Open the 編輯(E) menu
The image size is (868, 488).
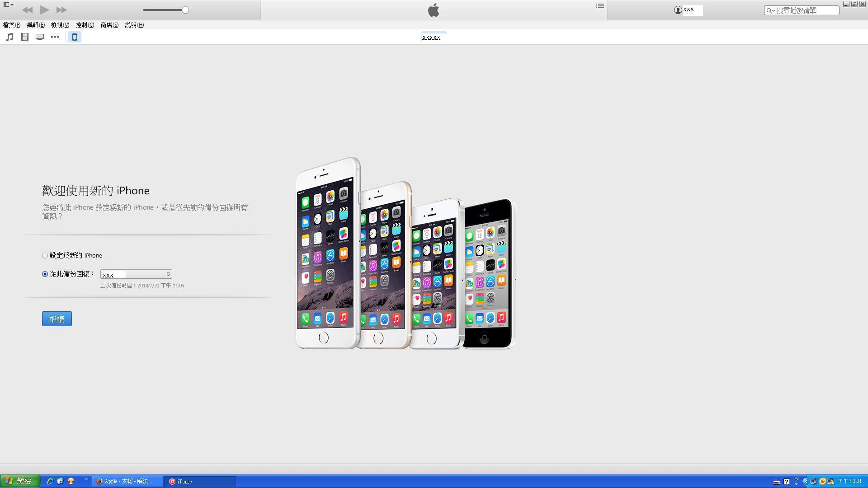[36, 25]
